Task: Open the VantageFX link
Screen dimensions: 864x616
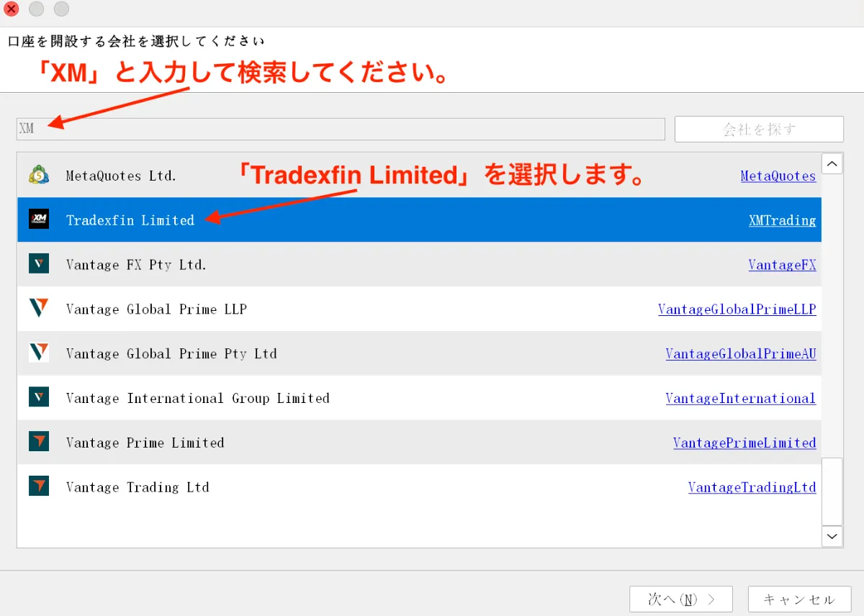Action: click(783, 264)
